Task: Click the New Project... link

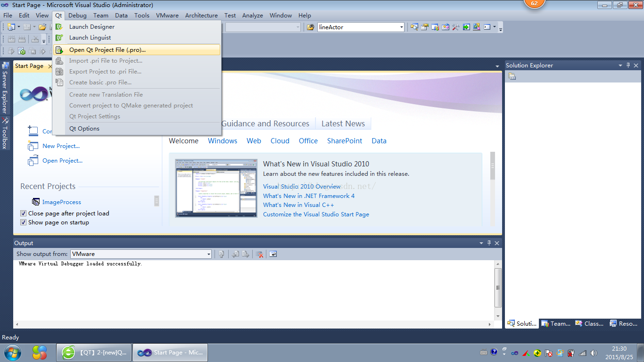Action: 61,146
